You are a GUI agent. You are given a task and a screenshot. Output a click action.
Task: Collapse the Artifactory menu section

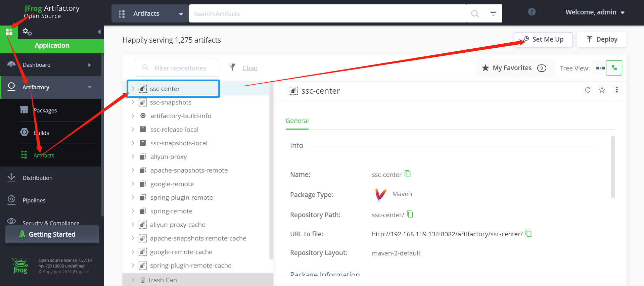pos(90,87)
